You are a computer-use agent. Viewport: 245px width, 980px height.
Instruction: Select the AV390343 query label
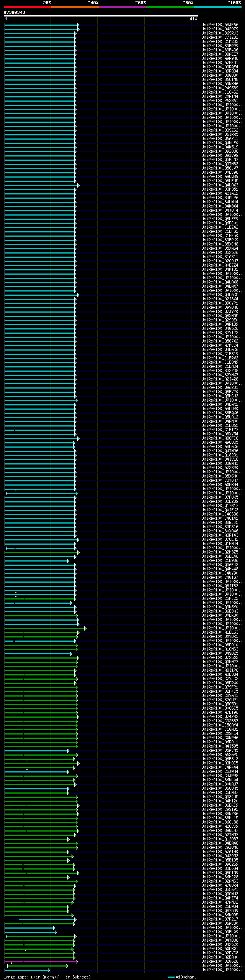click(x=15, y=12)
